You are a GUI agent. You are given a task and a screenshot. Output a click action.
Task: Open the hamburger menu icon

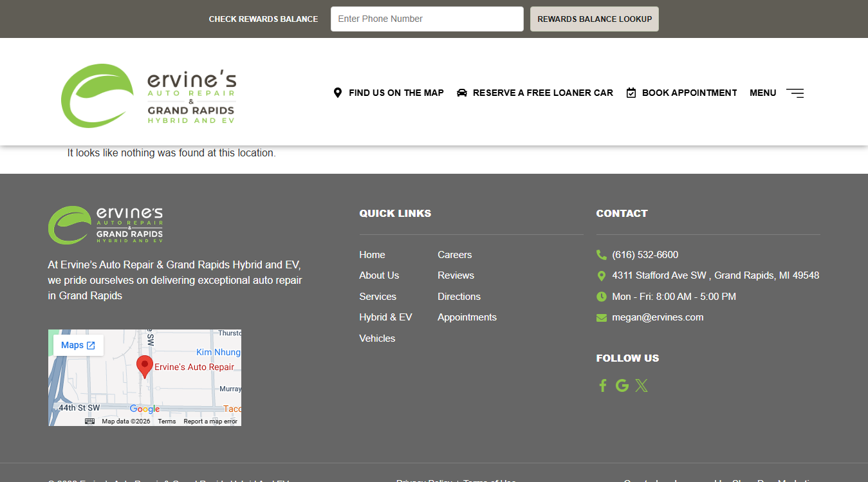pyautogui.click(x=795, y=93)
